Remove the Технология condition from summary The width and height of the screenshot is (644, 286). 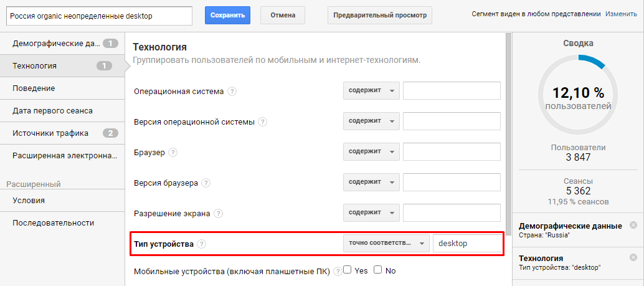tap(633, 257)
